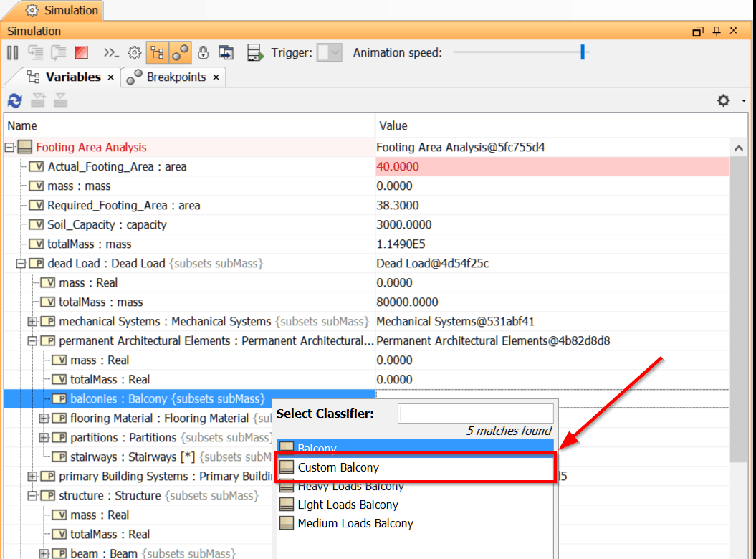Terminate simulation with red stop icon
This screenshot has height=559, width=756.
click(x=82, y=52)
